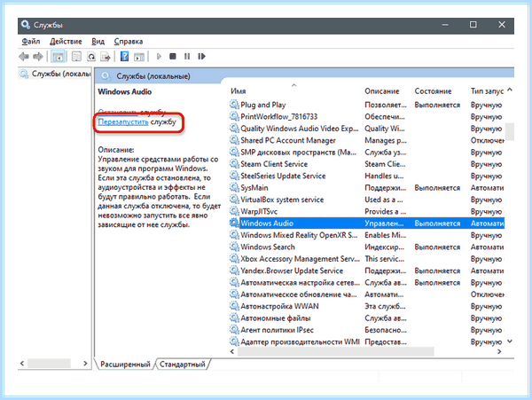Image resolution: width=532 pixels, height=400 pixels.
Task: Click the Перезапустить службу link
Action: pyautogui.click(x=137, y=122)
